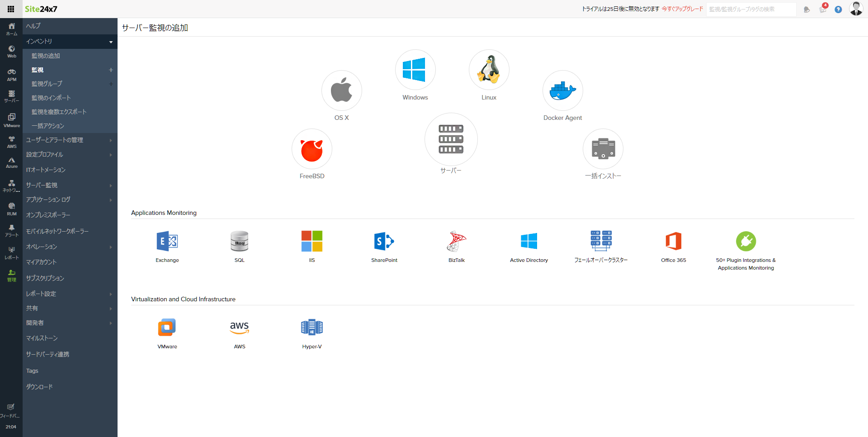Open 管理 admin in the left rail
Image resolution: width=868 pixels, height=437 pixels.
[11, 275]
